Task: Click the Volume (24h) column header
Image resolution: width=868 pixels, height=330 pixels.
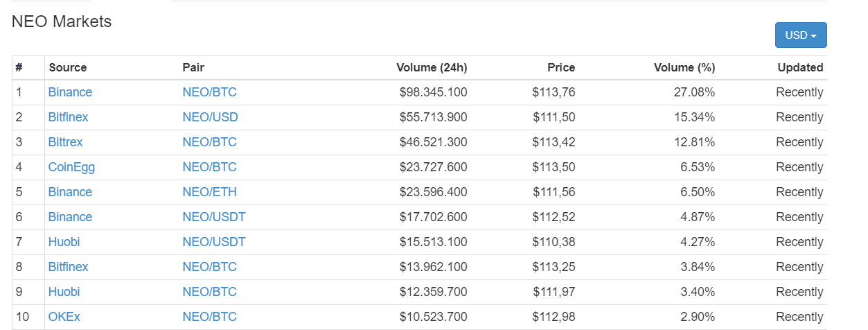Action: click(x=432, y=67)
